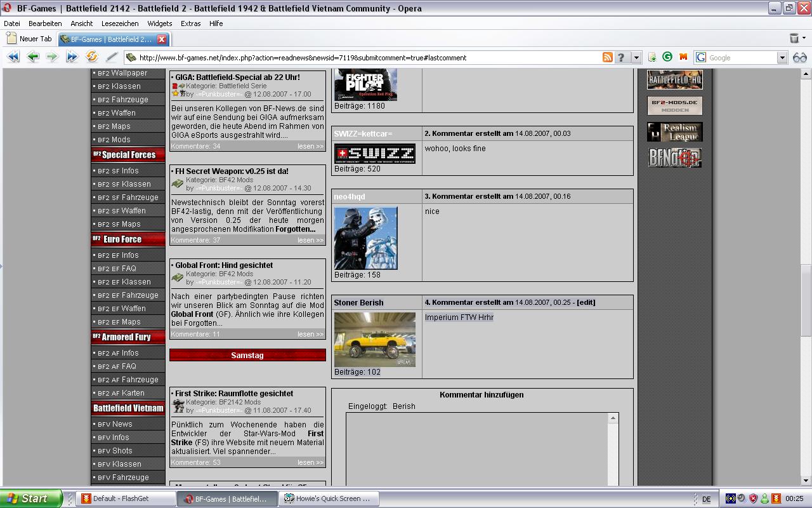
Task: Click 'Kommentare: 53' under First Strike news
Action: 196,462
